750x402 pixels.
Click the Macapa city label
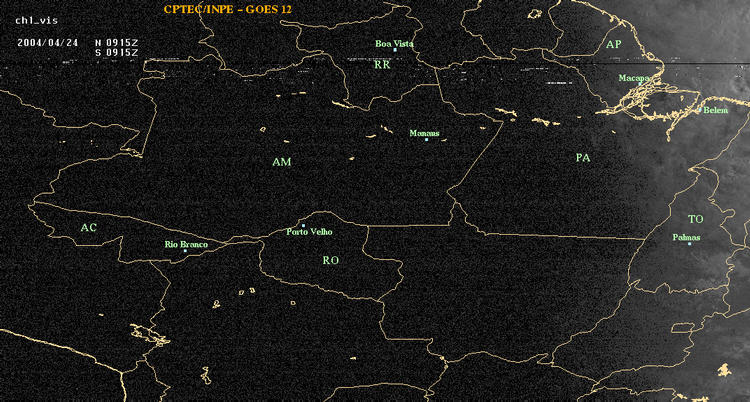point(634,78)
